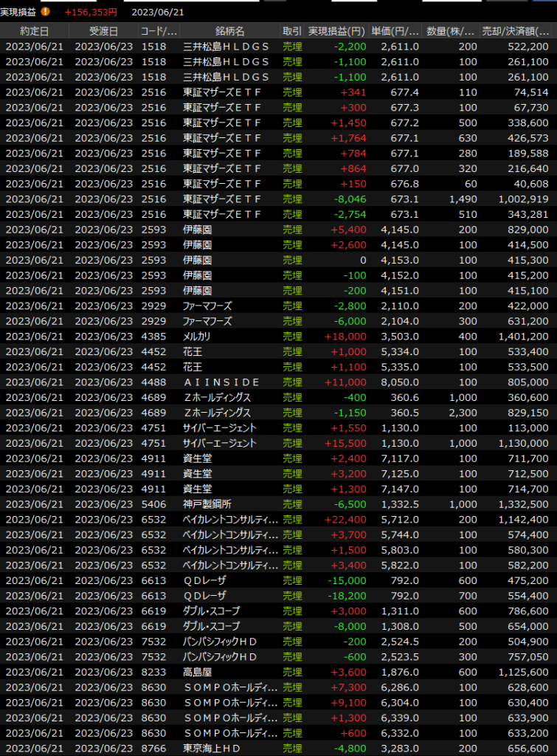Click the orange info icon beside 実現損益

click(46, 12)
